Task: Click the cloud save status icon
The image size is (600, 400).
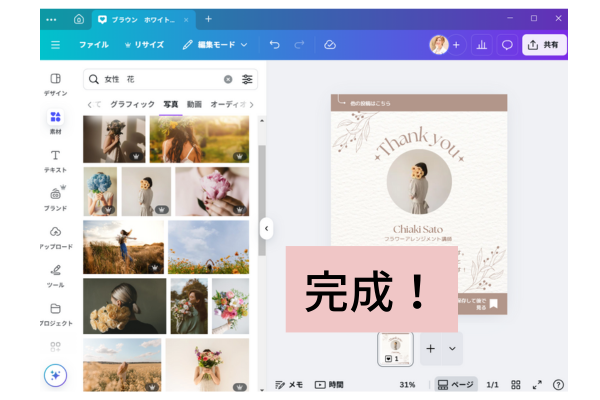Action: (x=330, y=45)
